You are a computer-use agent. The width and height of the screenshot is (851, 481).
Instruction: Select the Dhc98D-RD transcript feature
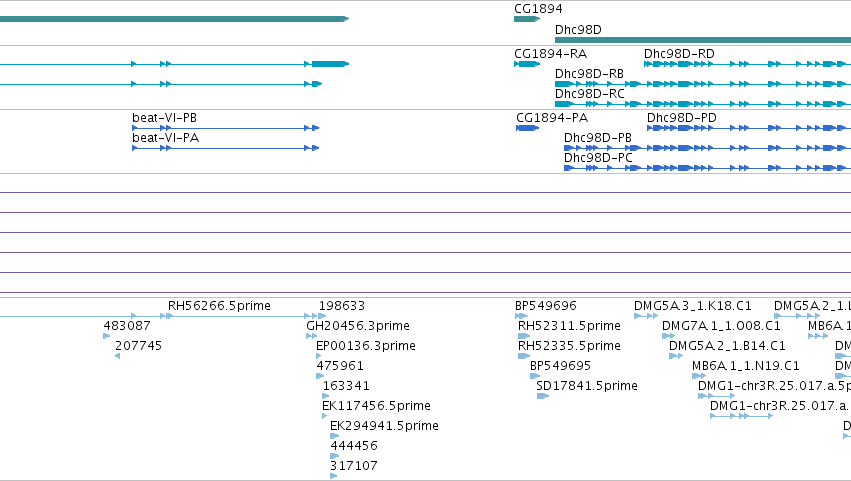pyautogui.click(x=747, y=64)
